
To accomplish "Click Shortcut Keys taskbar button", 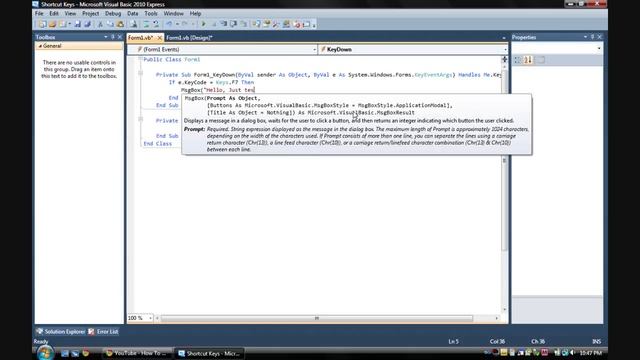I will [210, 353].
